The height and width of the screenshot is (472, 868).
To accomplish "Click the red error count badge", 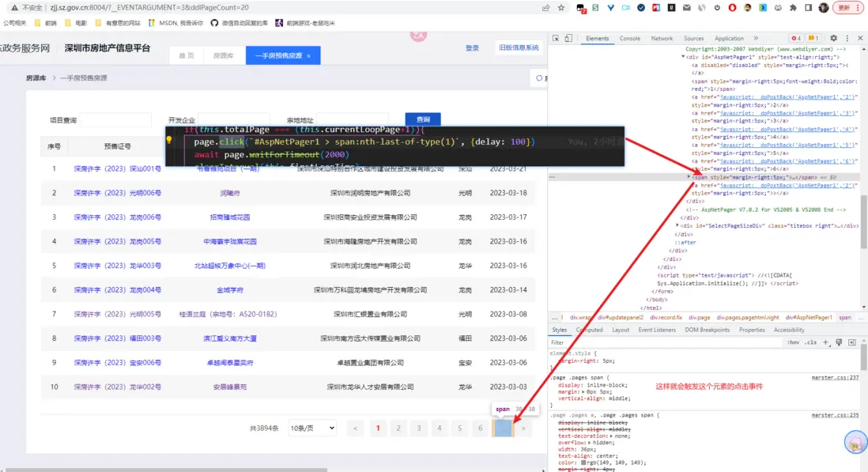I will [x=796, y=38].
